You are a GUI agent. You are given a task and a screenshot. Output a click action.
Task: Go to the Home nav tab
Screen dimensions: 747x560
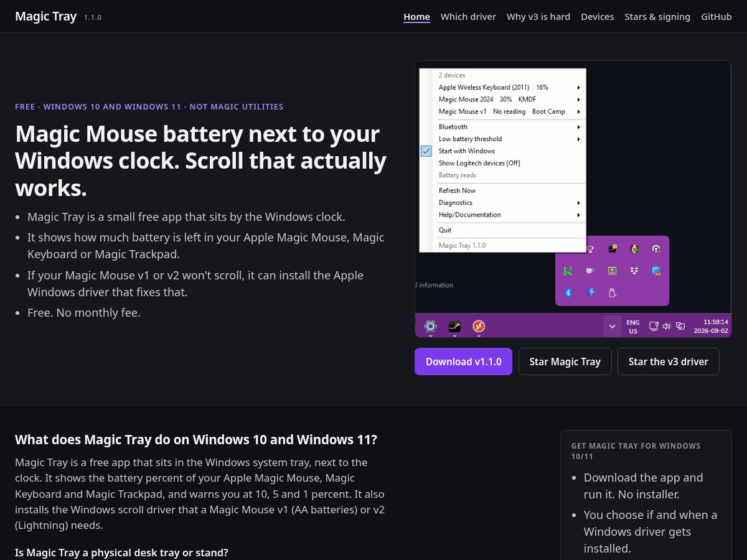click(x=416, y=17)
